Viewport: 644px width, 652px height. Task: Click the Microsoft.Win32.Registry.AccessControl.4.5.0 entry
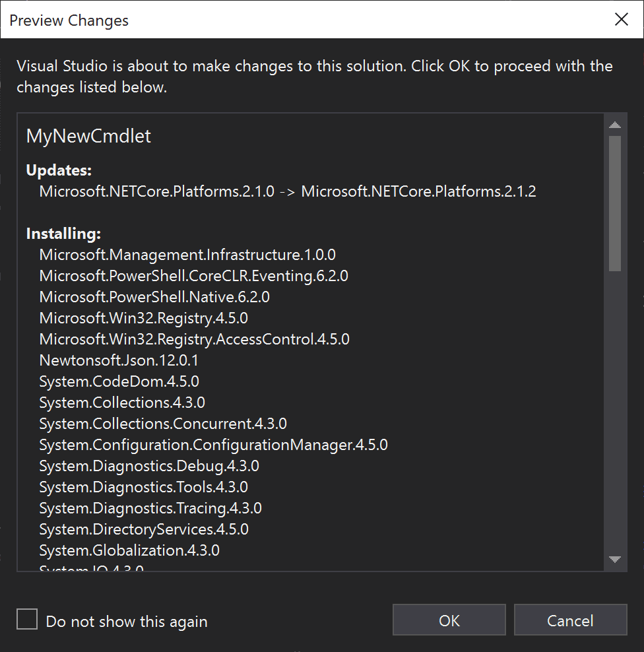click(194, 339)
